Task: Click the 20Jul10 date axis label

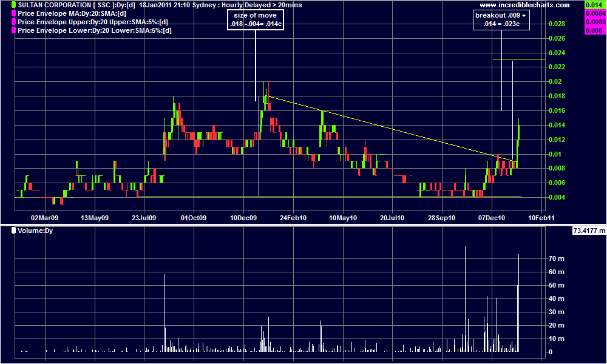Action: pos(392,218)
